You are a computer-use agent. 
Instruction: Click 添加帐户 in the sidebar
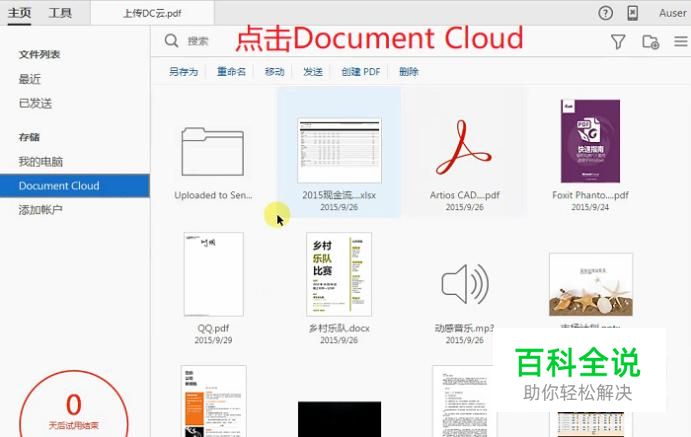(41, 210)
